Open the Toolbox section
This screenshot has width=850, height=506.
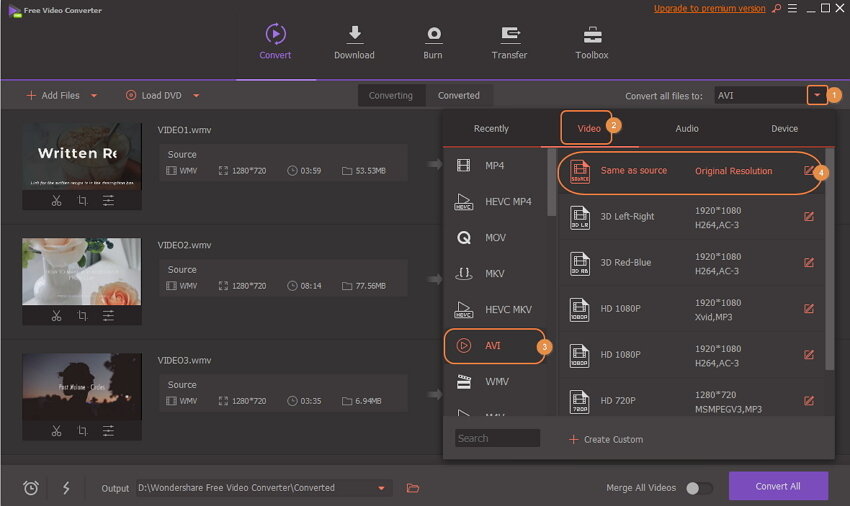pos(591,42)
